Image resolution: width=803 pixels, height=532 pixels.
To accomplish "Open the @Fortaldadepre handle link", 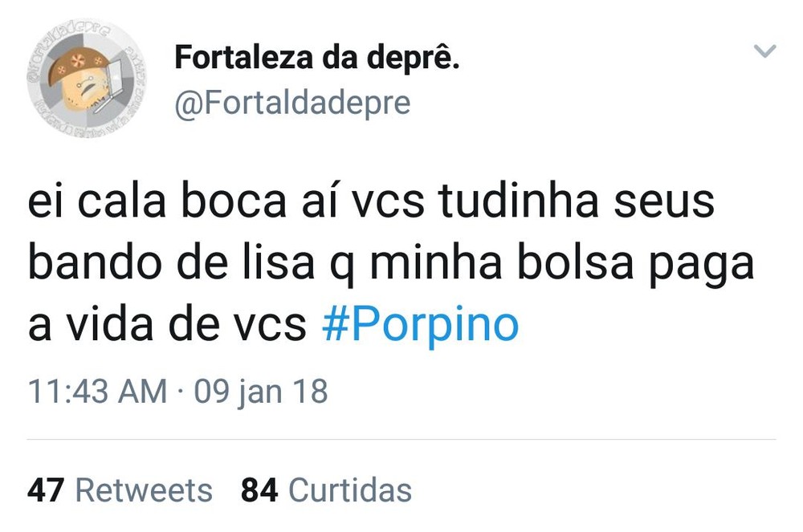I will 292,103.
